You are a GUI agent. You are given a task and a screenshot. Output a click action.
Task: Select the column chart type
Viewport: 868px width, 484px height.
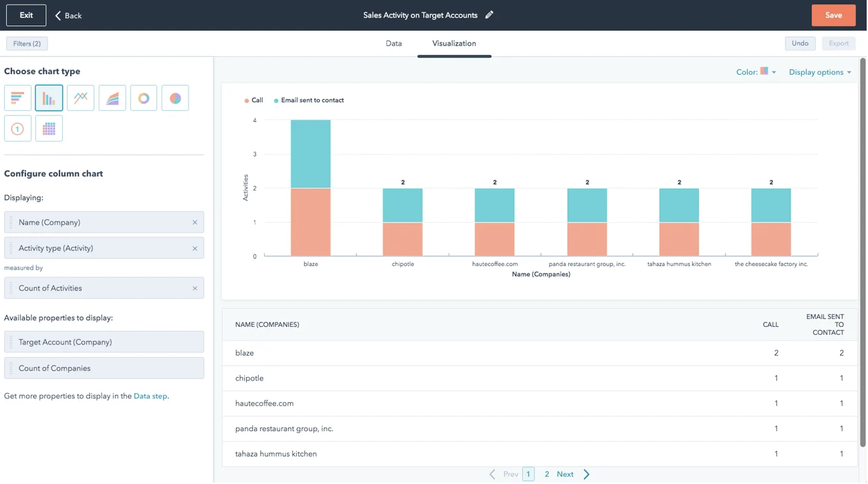(x=49, y=98)
